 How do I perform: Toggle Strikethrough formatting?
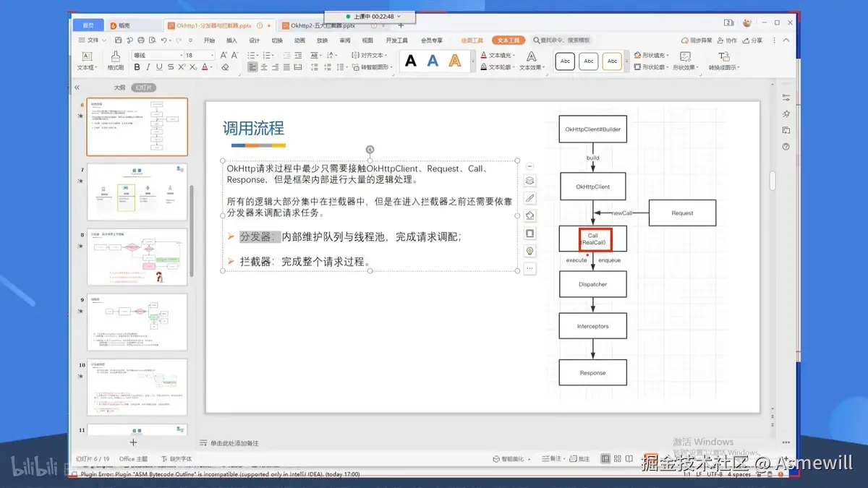point(171,67)
